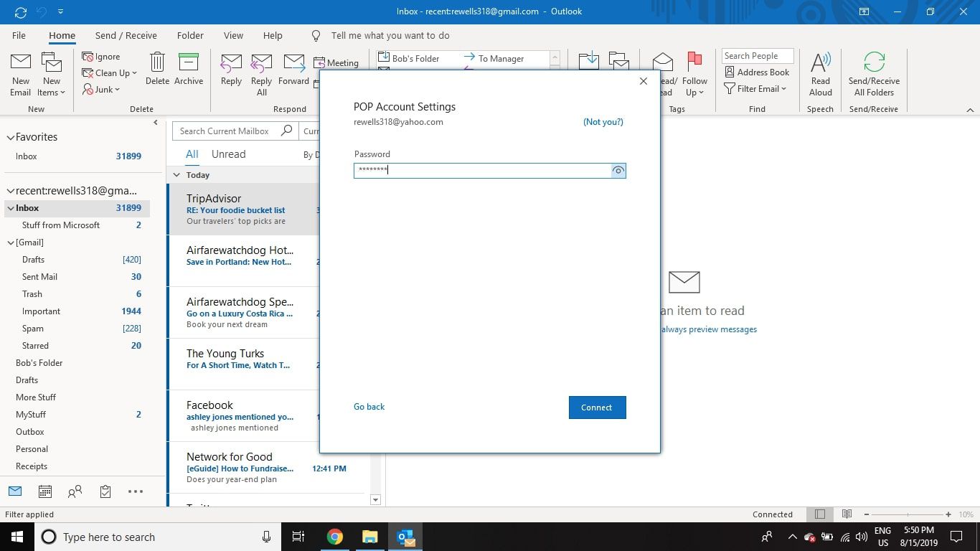Open the Filter Email dropdown
980x551 pixels.
tap(755, 89)
